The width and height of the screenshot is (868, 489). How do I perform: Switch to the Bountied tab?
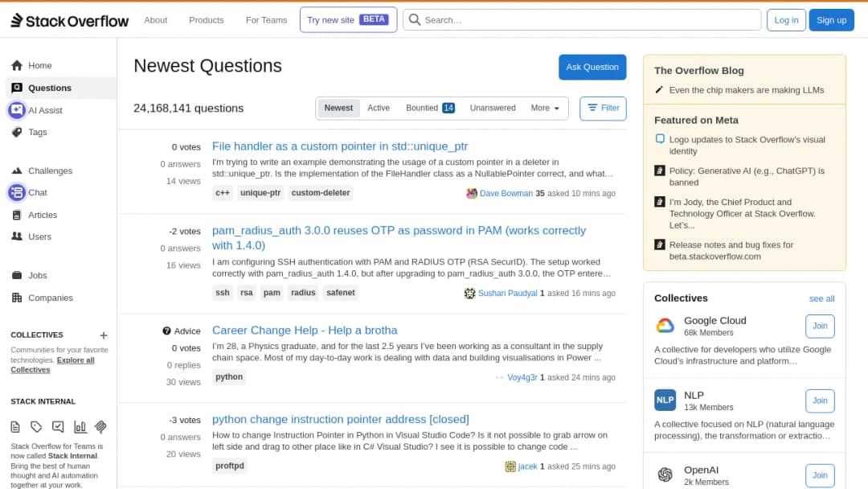click(x=430, y=108)
